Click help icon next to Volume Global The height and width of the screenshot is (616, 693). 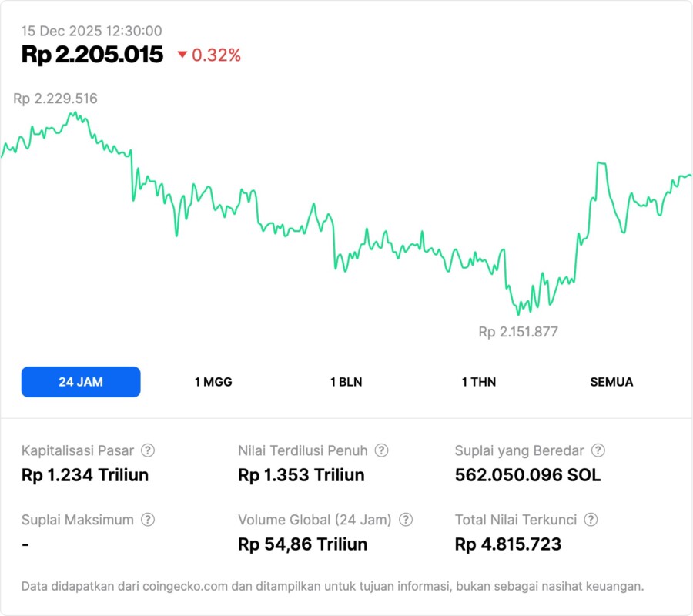coord(406,520)
